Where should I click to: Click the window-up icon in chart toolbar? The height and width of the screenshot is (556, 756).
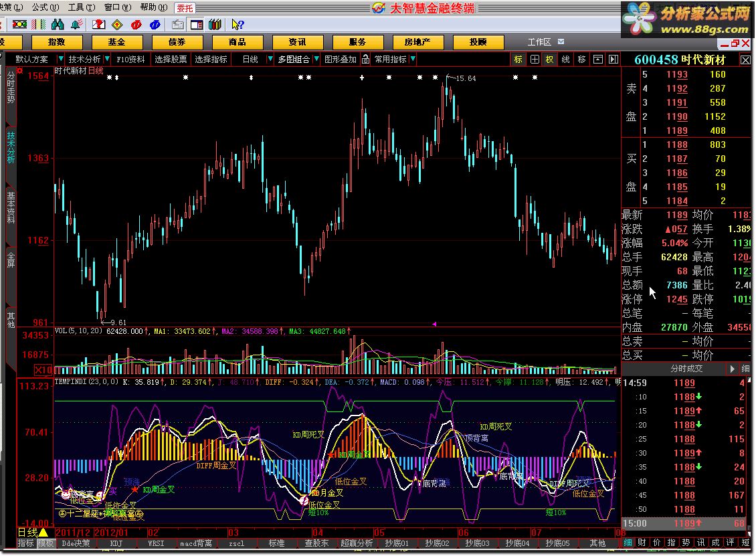(598, 60)
